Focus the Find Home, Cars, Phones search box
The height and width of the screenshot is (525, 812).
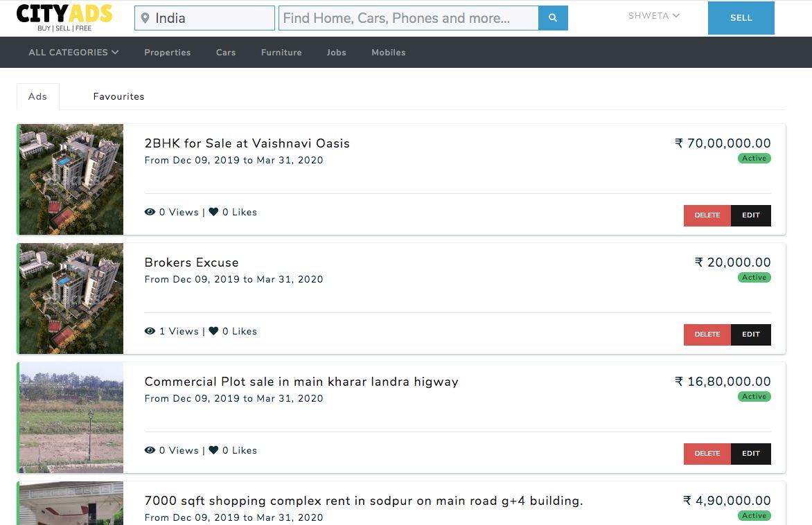point(409,18)
